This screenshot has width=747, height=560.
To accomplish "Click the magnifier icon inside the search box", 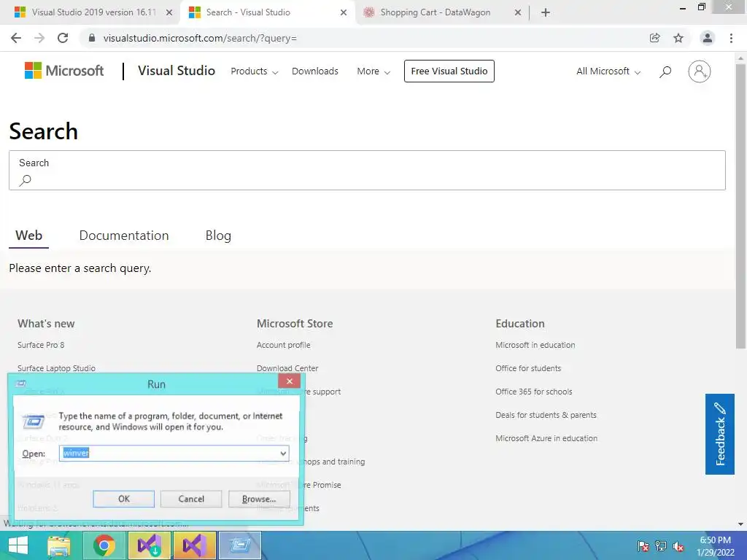I will [26, 180].
